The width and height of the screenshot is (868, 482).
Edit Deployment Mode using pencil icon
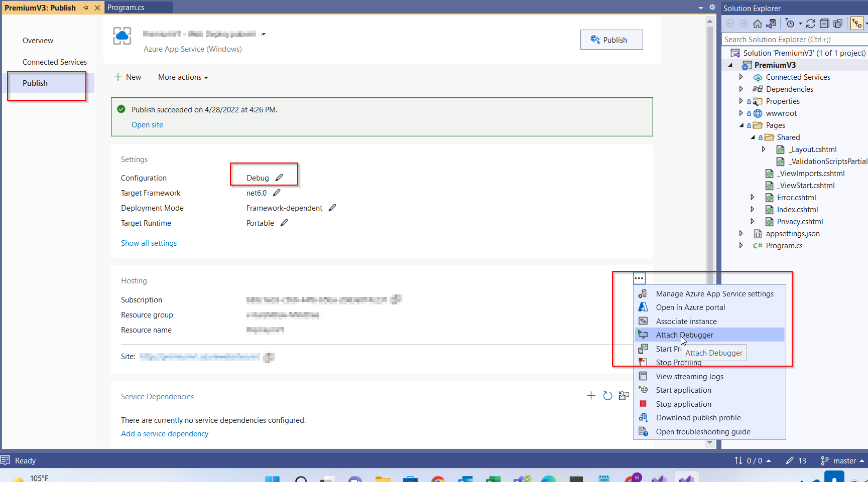tap(332, 208)
